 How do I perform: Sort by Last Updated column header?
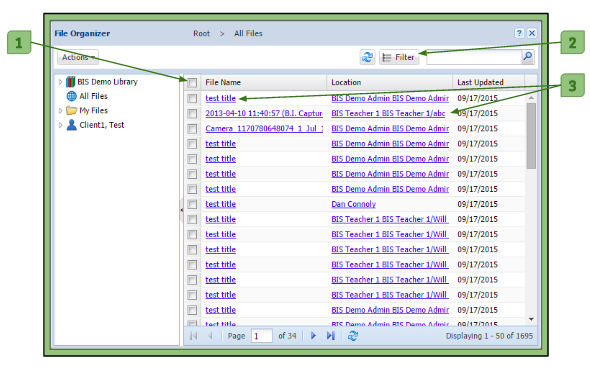click(488, 82)
